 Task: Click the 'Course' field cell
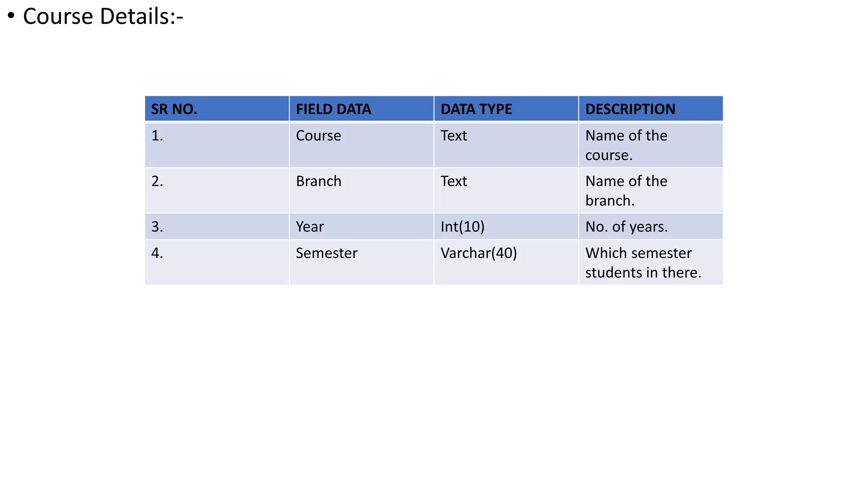362,145
